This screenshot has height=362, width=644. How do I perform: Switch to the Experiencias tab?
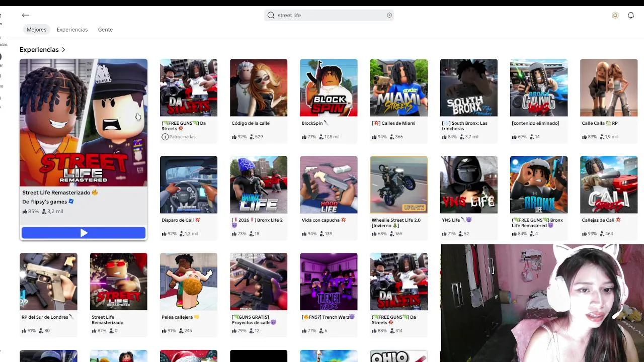[72, 30]
